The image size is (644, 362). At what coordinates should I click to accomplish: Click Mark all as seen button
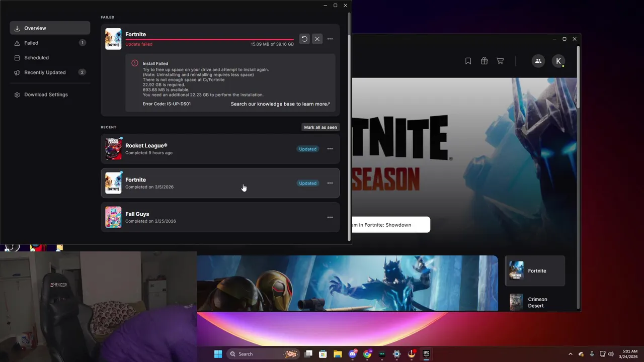click(x=320, y=127)
